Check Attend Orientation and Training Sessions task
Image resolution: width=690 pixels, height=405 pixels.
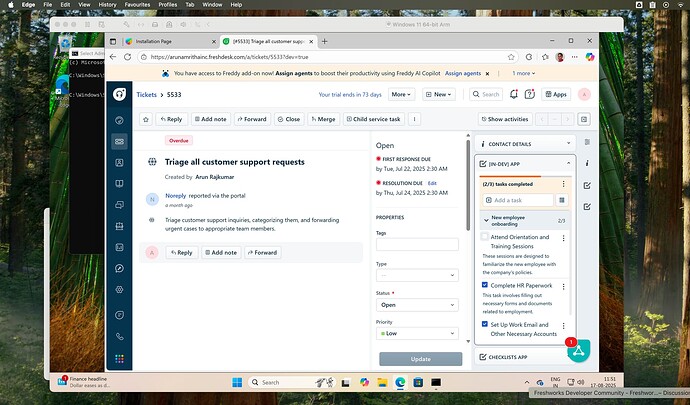coord(485,237)
